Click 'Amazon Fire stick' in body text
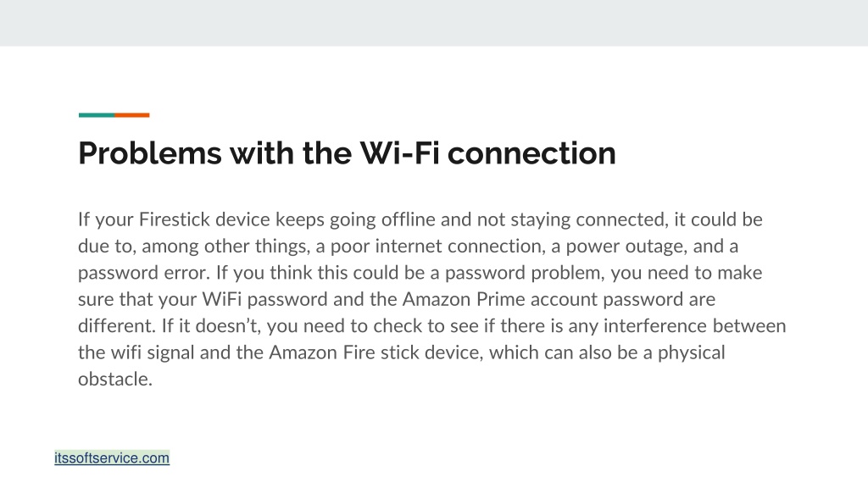868x488 pixels. click(x=344, y=352)
